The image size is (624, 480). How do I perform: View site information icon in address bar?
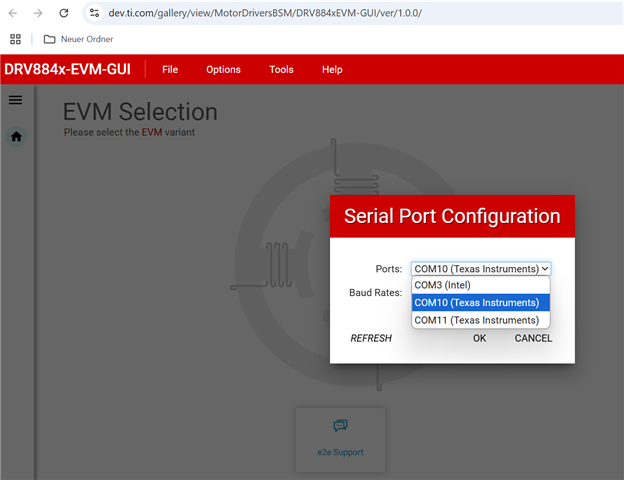(x=94, y=13)
